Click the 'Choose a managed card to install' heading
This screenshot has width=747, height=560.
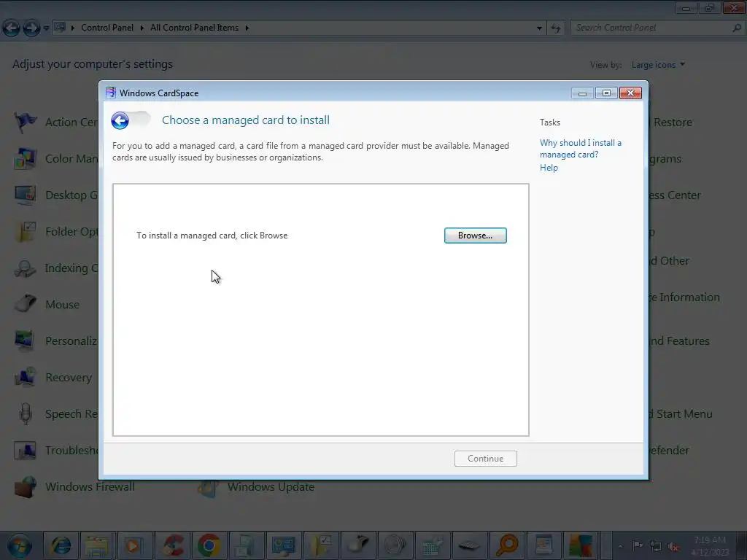246,120
